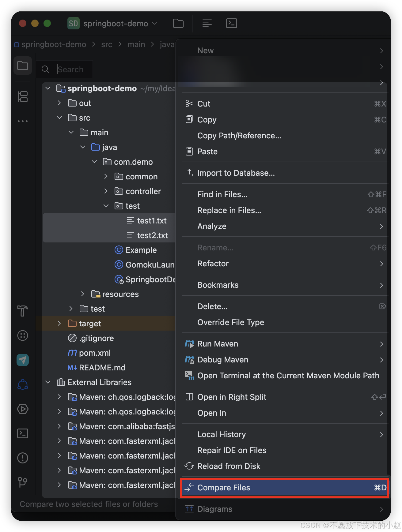Click the folder icon in title bar
402x532 pixels.
(178, 23)
